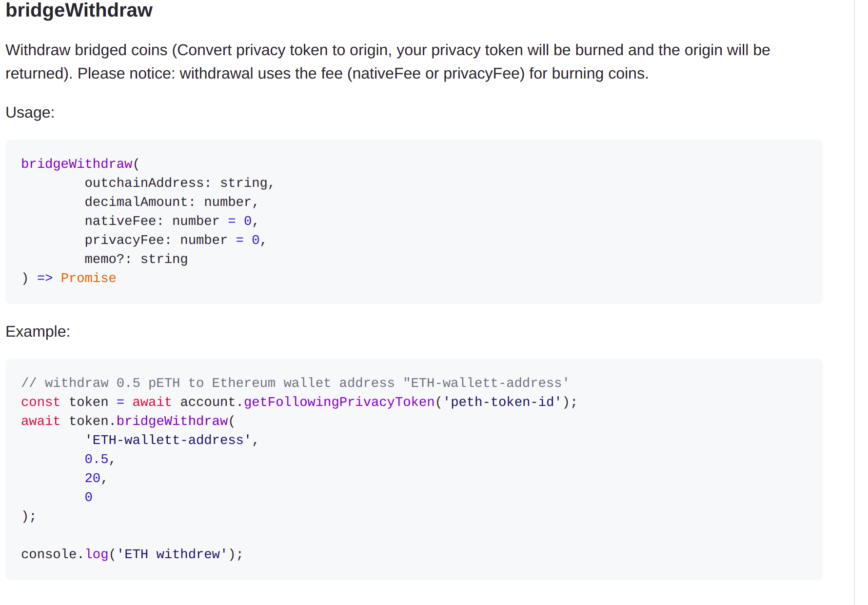Click the nativeFee: number = 0 line
This screenshot has height=605, width=868.
(x=171, y=221)
